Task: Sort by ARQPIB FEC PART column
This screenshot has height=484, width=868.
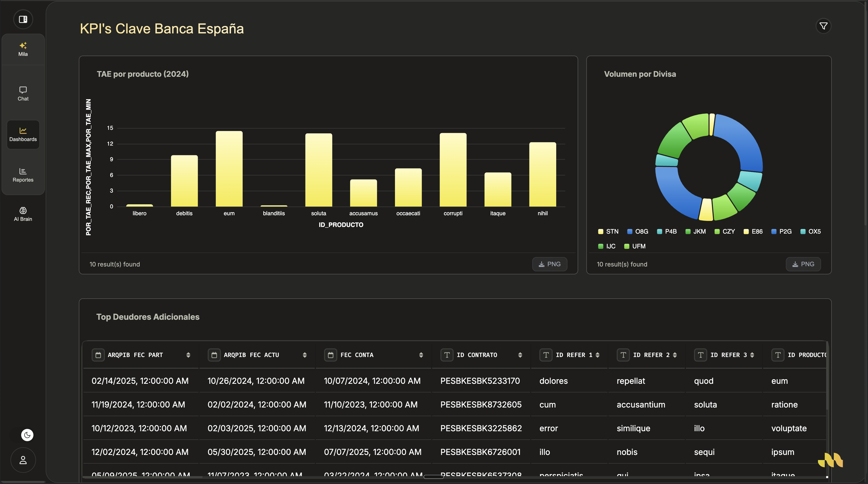Action: pos(188,355)
